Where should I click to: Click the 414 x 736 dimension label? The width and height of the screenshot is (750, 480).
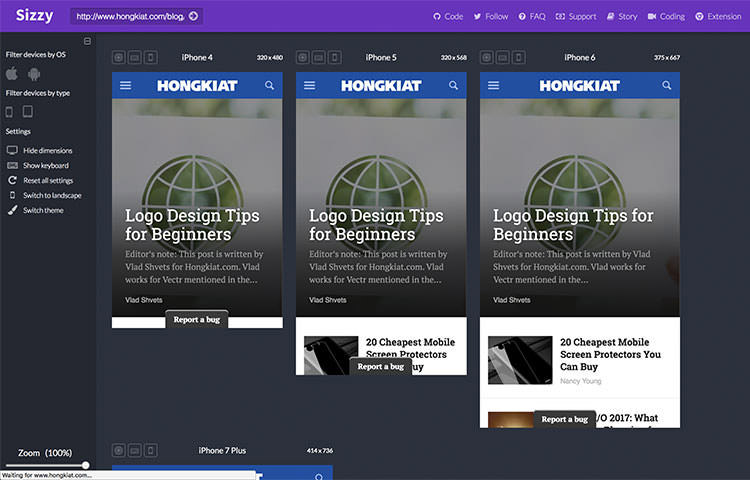pos(320,450)
